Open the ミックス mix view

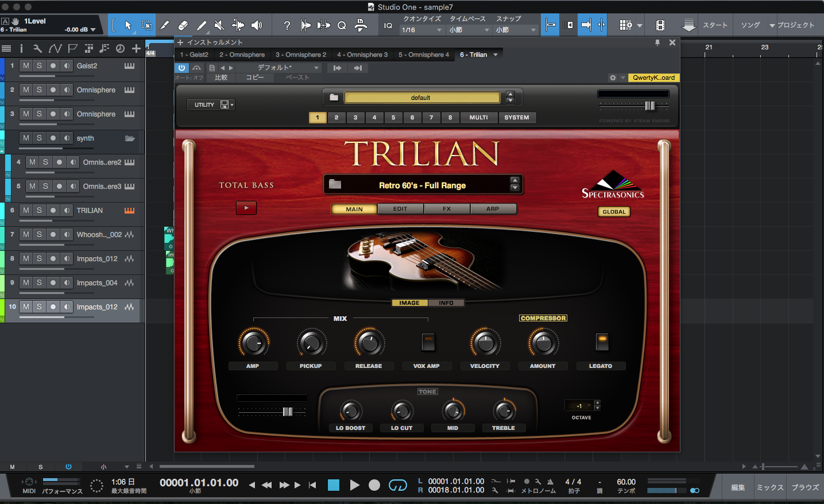770,487
